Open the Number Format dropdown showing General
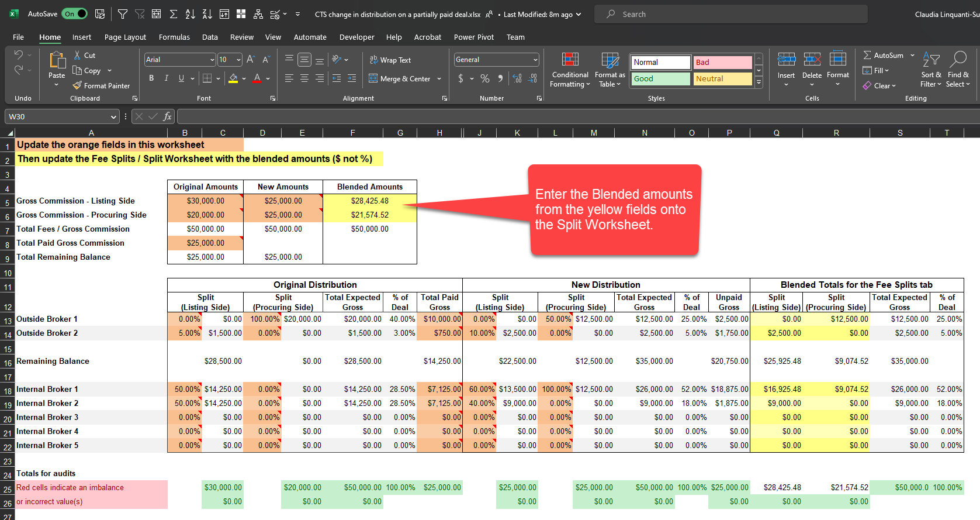 [x=535, y=60]
